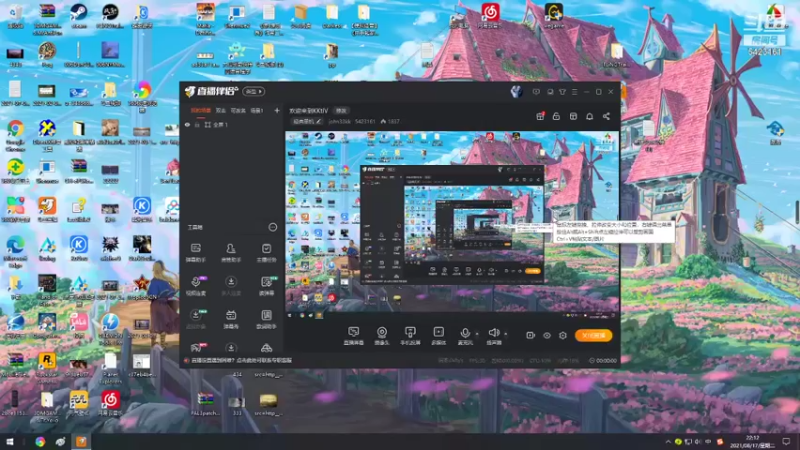Image resolution: width=800 pixels, height=450 pixels.
Task: Open the taskbar clock and date
Action: (x=753, y=442)
